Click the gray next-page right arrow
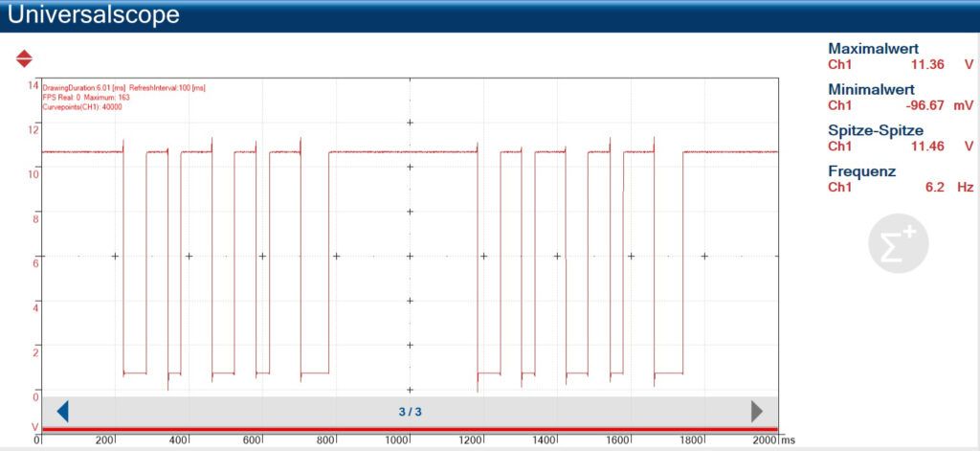 756,412
